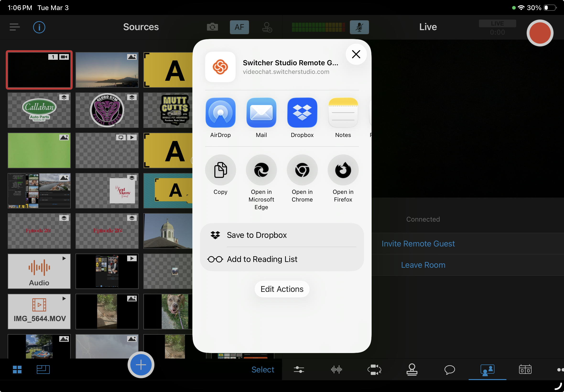This screenshot has width=564, height=392.
Task: Copy the remote guest link
Action: pos(220,170)
